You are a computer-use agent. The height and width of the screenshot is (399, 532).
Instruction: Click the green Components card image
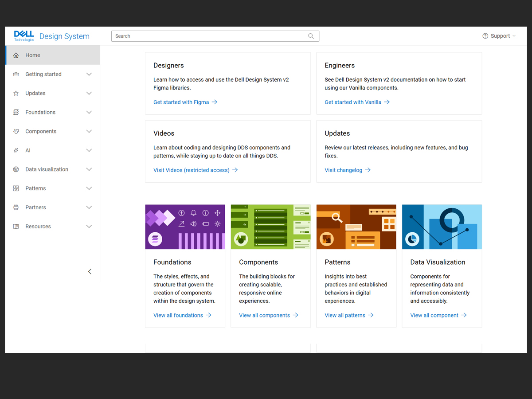tap(270, 227)
